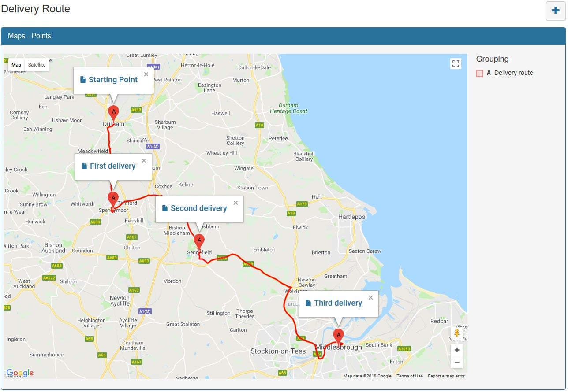
Task: Toggle fullscreen map view
Action: 456,64
